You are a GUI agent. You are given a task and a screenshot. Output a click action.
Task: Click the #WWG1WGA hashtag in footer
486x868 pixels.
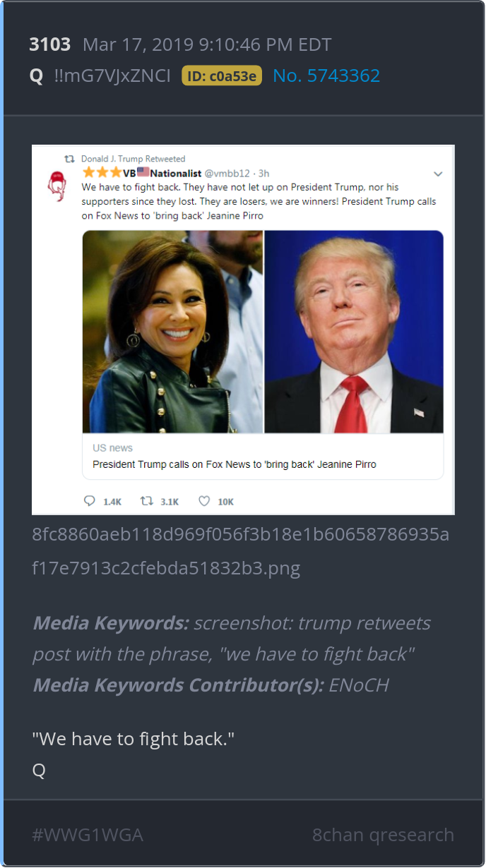point(88,835)
